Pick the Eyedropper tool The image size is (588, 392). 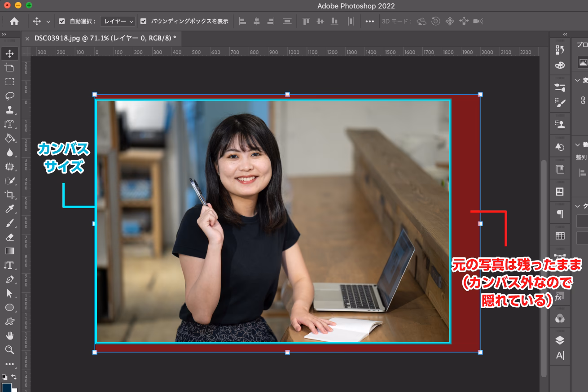10,209
